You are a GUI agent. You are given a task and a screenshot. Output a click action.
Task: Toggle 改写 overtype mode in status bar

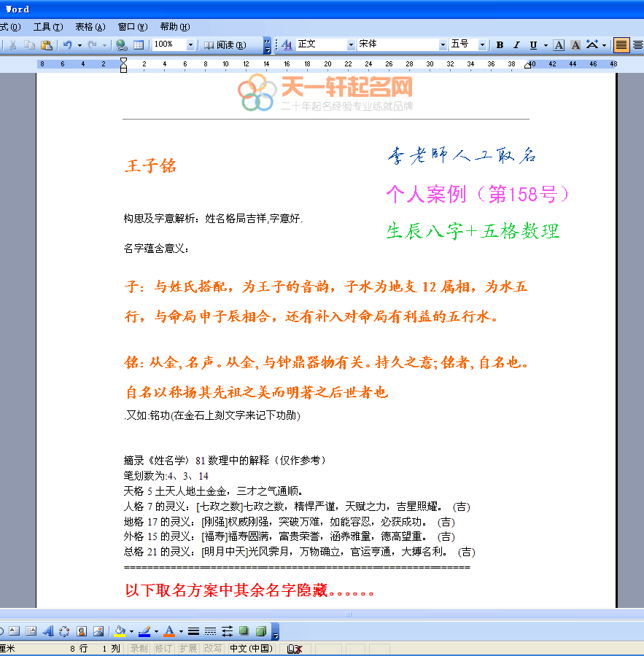pos(213,649)
